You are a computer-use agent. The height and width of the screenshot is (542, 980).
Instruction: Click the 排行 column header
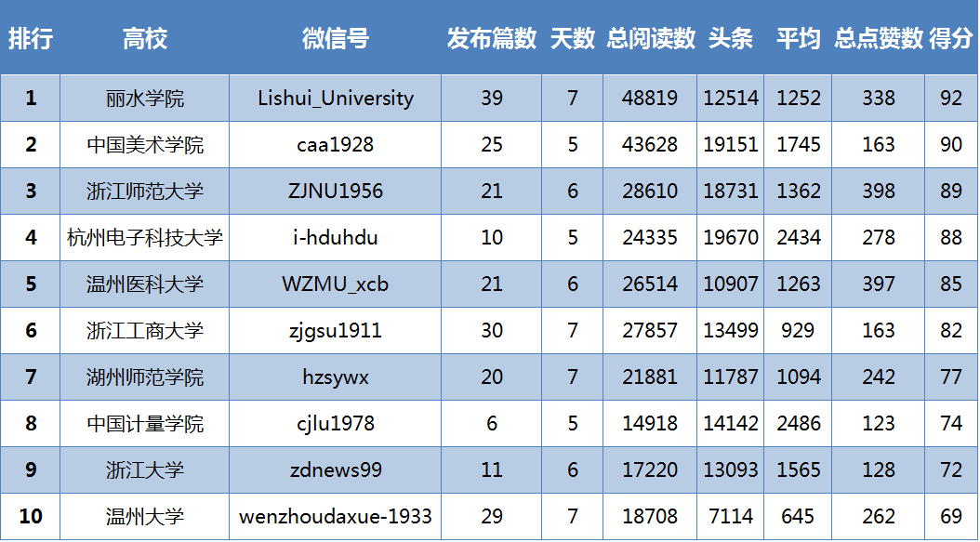31,39
